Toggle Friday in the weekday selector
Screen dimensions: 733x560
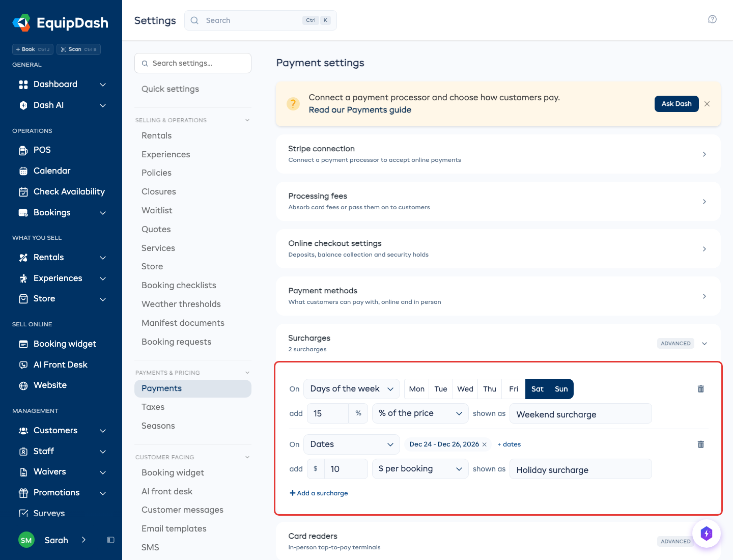tap(514, 389)
